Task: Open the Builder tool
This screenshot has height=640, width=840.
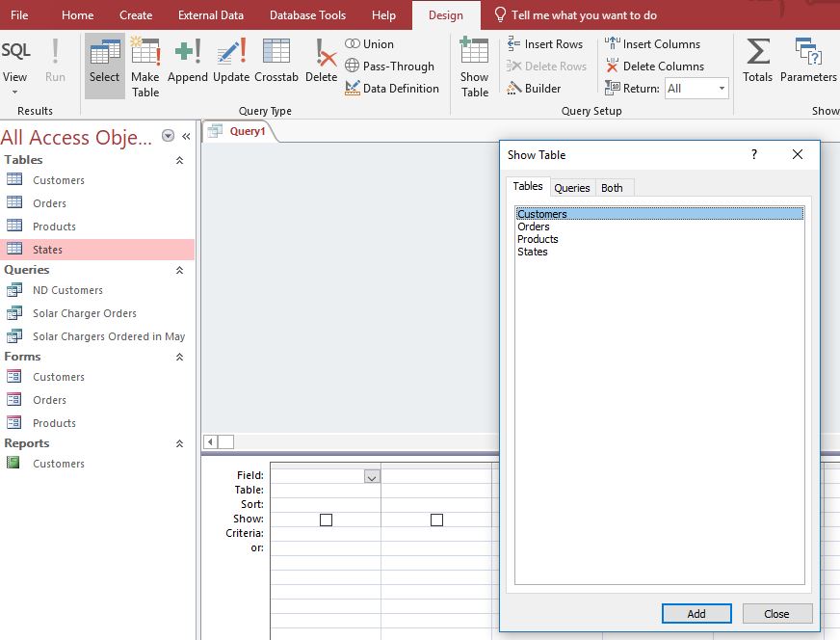Action: tap(534, 89)
